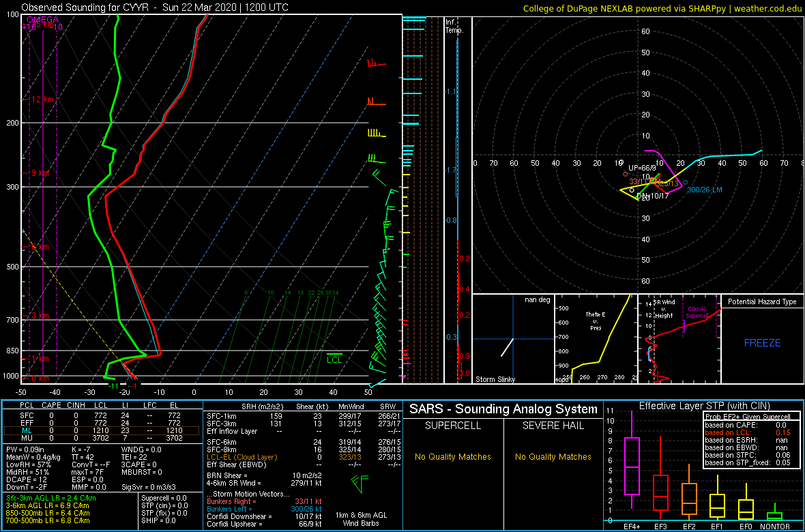The image size is (805, 532).
Task: Click the Corfidi Downshear vector text
Action: [x=265, y=516]
